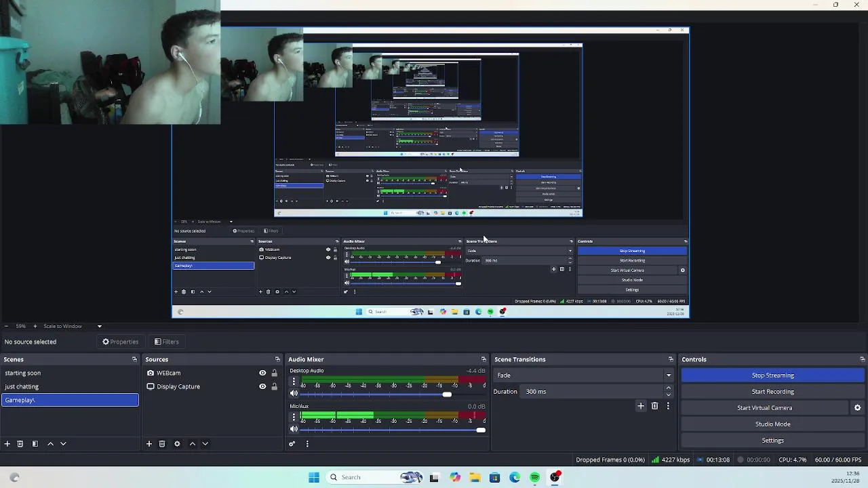The height and width of the screenshot is (488, 868).
Task: Add a new source with plus icon
Action: click(x=149, y=444)
